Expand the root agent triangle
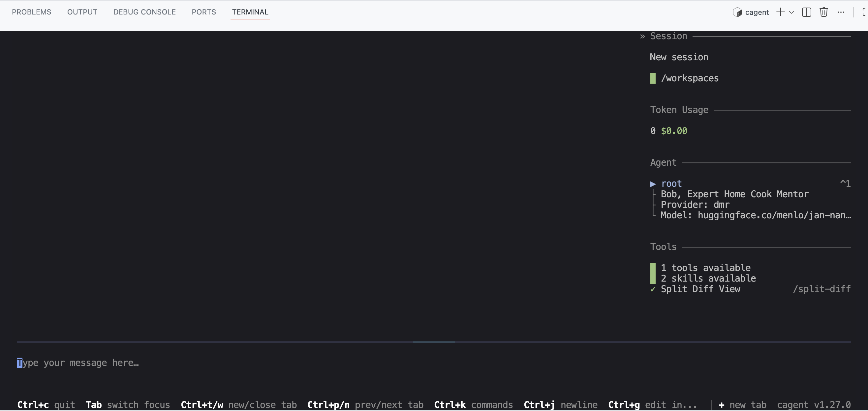Image resolution: width=868 pixels, height=411 pixels. pos(653,184)
